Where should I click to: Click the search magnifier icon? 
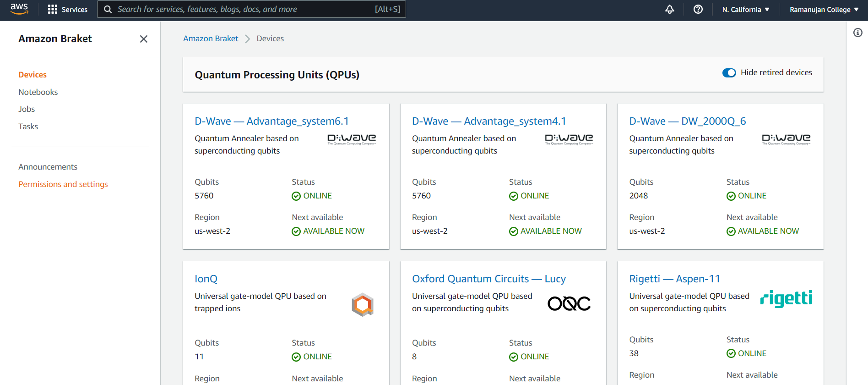(x=108, y=9)
